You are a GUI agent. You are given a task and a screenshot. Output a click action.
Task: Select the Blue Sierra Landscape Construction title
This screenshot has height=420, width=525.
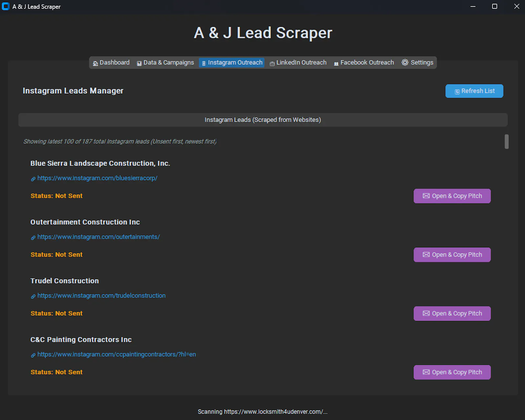[x=100, y=163]
